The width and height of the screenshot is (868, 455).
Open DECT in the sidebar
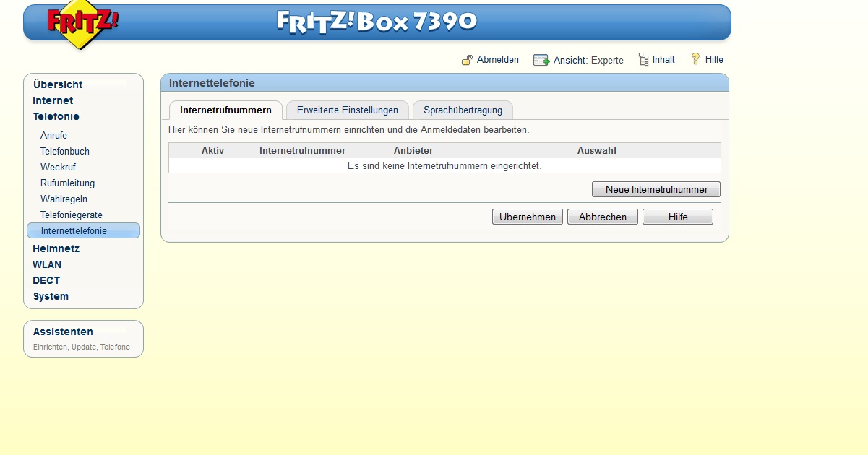coord(46,280)
